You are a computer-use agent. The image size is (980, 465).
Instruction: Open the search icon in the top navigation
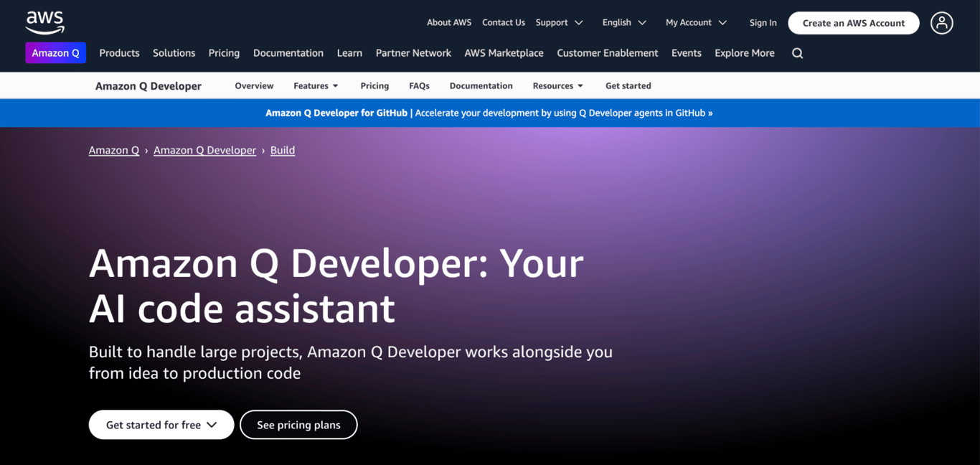tap(797, 52)
